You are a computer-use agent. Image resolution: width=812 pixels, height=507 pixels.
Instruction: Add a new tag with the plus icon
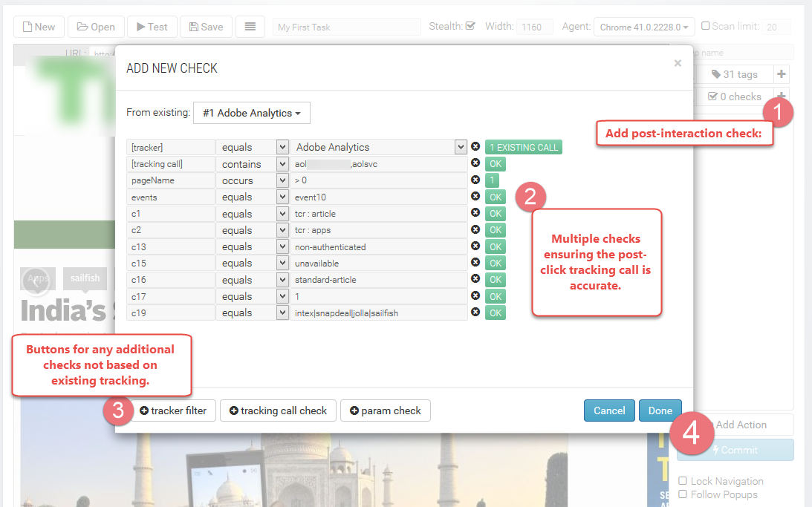782,74
